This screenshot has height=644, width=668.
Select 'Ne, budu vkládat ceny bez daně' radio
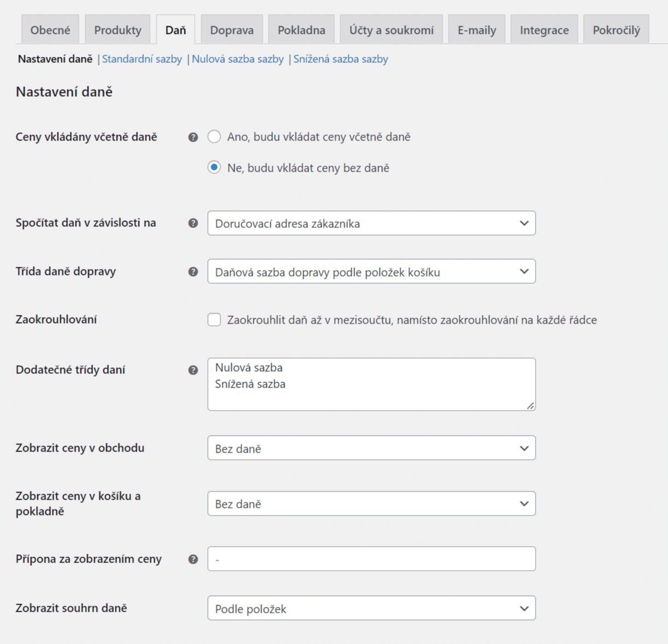[214, 167]
